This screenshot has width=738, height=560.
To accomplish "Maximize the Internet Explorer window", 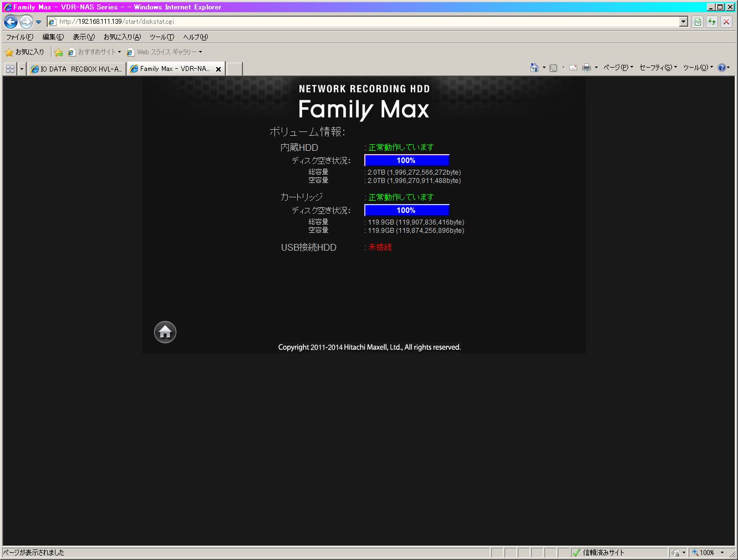I will click(720, 7).
